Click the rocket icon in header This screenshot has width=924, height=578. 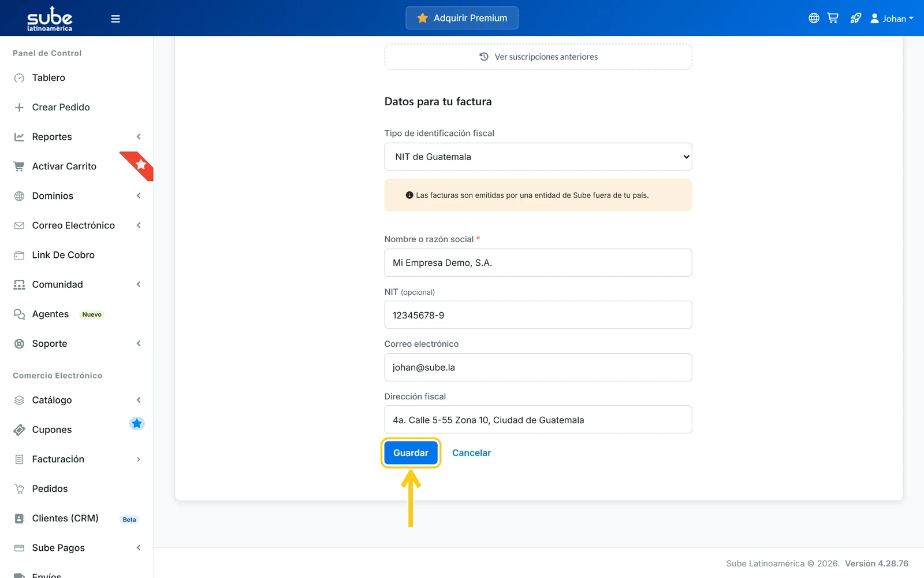click(x=855, y=18)
